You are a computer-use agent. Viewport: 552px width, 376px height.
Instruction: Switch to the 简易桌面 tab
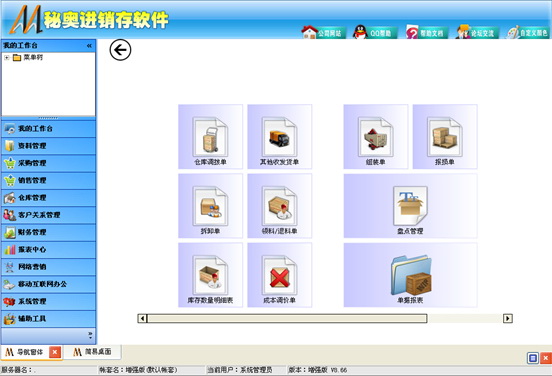point(92,351)
